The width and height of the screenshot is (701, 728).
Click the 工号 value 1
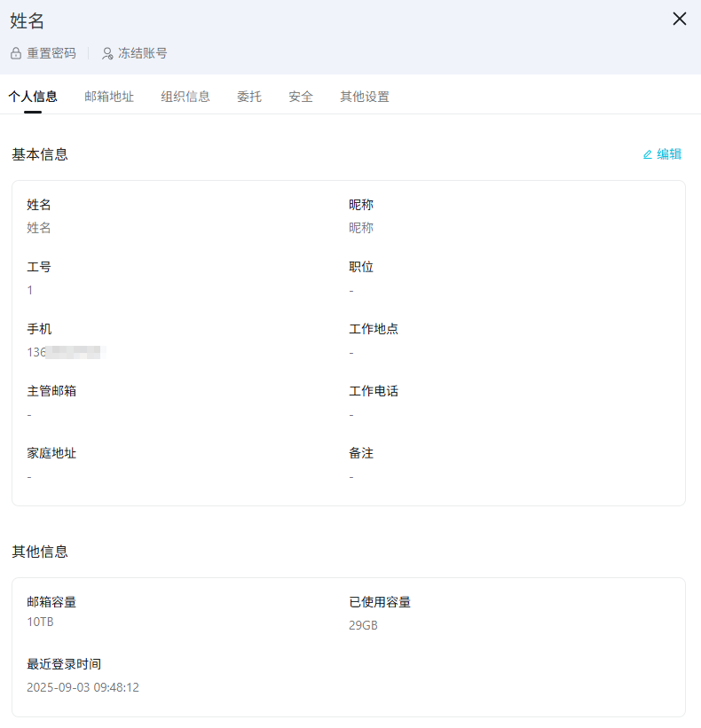30,290
